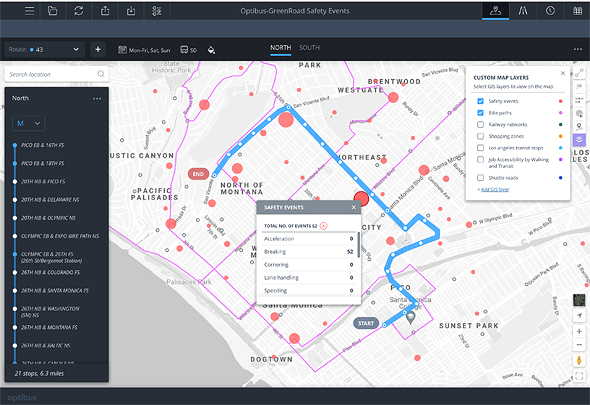Click the red circle-x icon beside total events

pos(323,226)
